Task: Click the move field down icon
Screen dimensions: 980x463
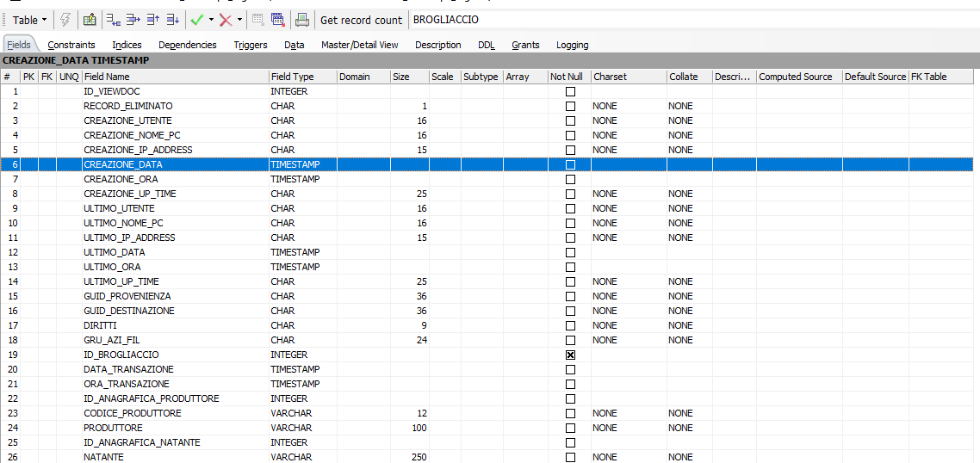Action: [x=173, y=20]
